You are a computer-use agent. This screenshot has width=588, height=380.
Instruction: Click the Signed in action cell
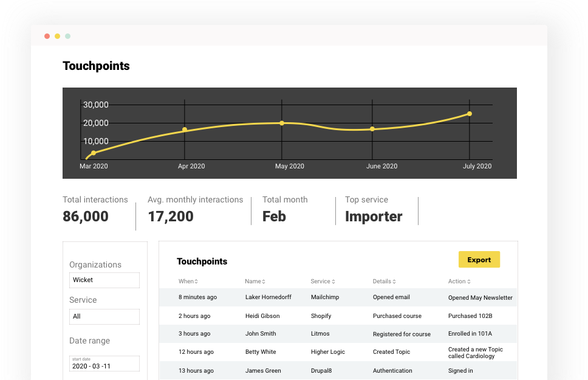point(460,371)
